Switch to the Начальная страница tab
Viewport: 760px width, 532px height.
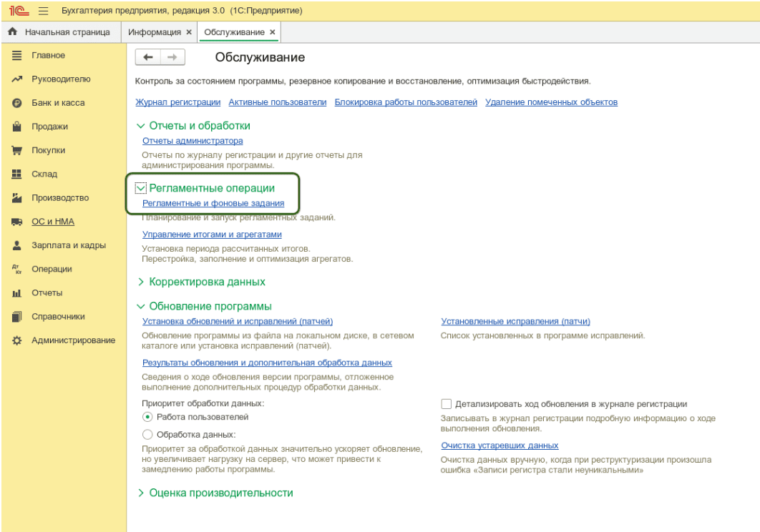(61, 32)
